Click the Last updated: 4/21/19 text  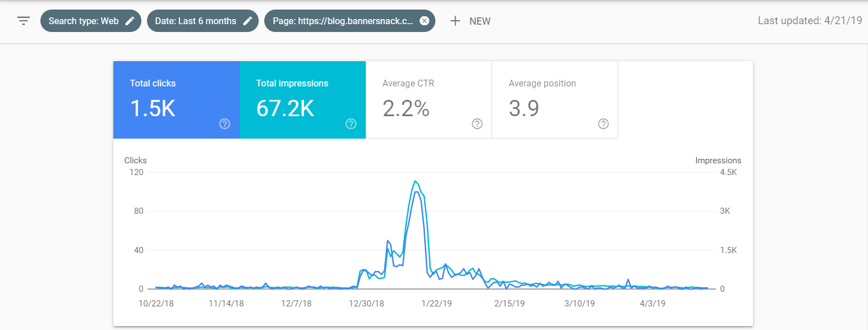click(810, 21)
